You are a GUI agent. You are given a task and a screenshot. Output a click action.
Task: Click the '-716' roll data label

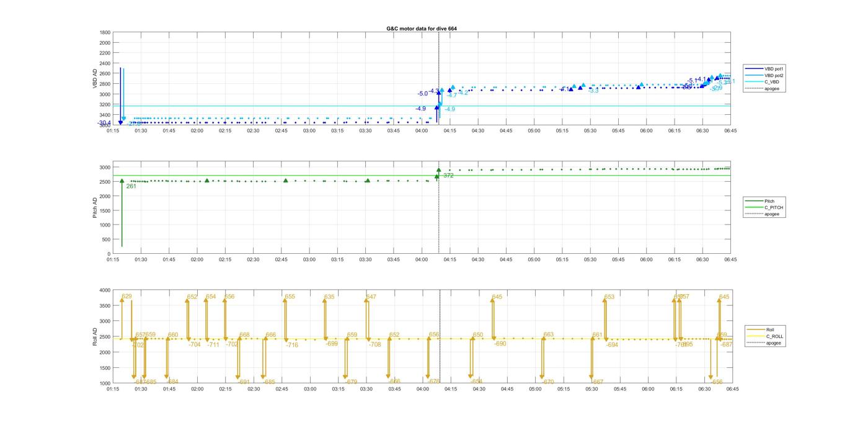point(292,345)
